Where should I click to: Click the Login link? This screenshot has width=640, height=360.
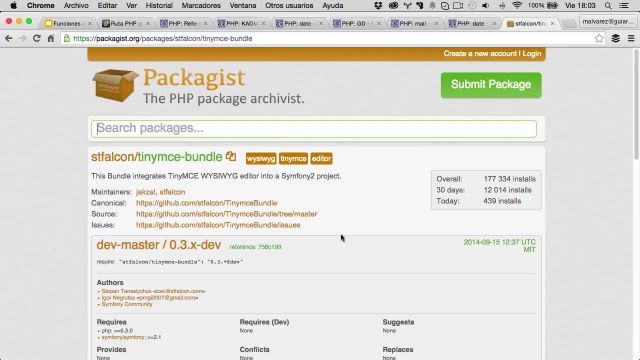[532, 54]
